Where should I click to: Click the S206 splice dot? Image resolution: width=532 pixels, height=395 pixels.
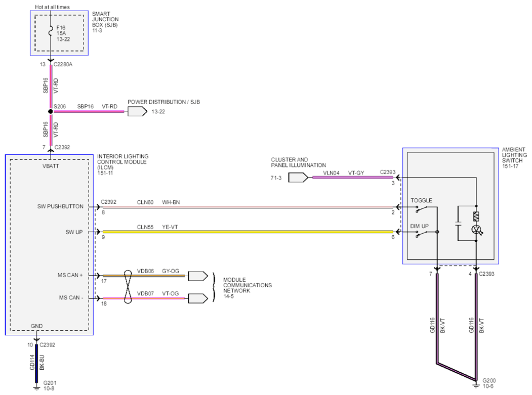(51, 111)
